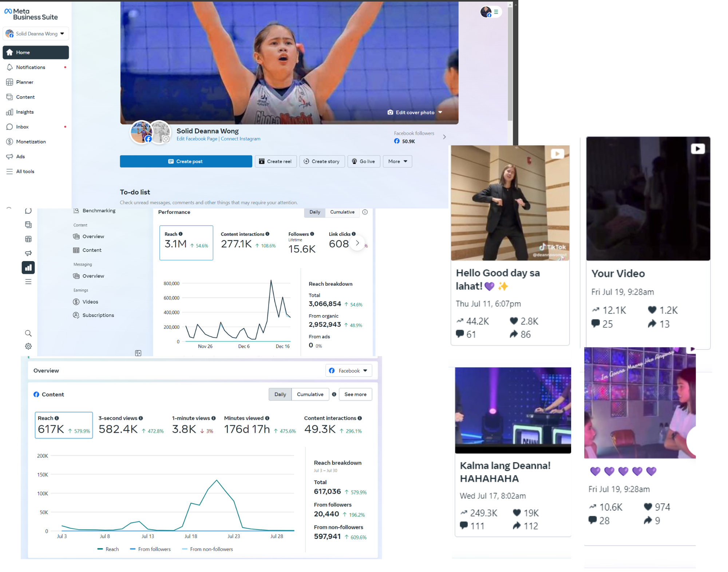Open Ads megaphone in sidebar
This screenshot has height=572, width=728.
click(10, 157)
